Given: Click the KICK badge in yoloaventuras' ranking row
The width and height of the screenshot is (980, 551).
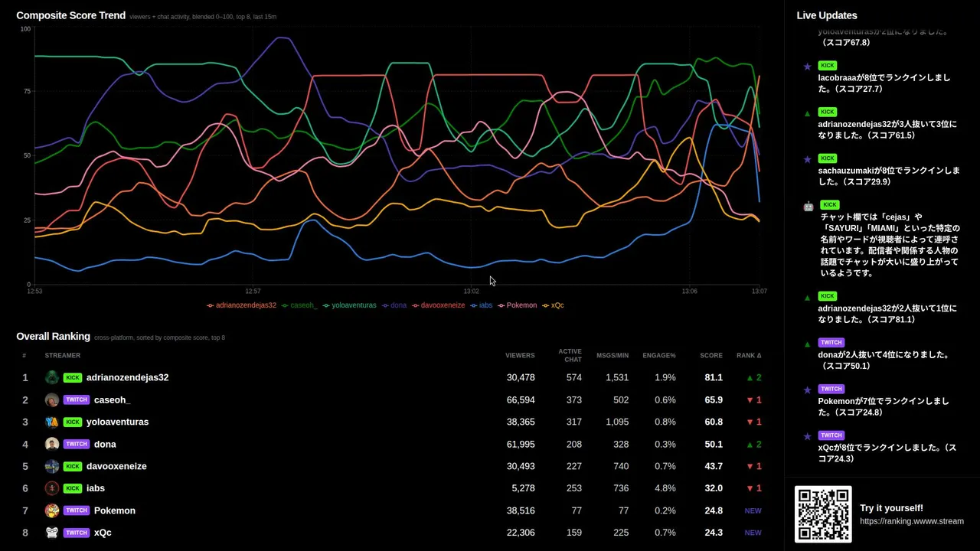Looking at the screenshot, I should [x=73, y=422].
